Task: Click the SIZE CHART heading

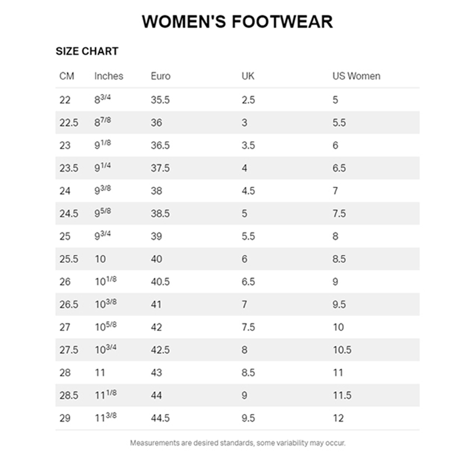Action: click(x=87, y=51)
